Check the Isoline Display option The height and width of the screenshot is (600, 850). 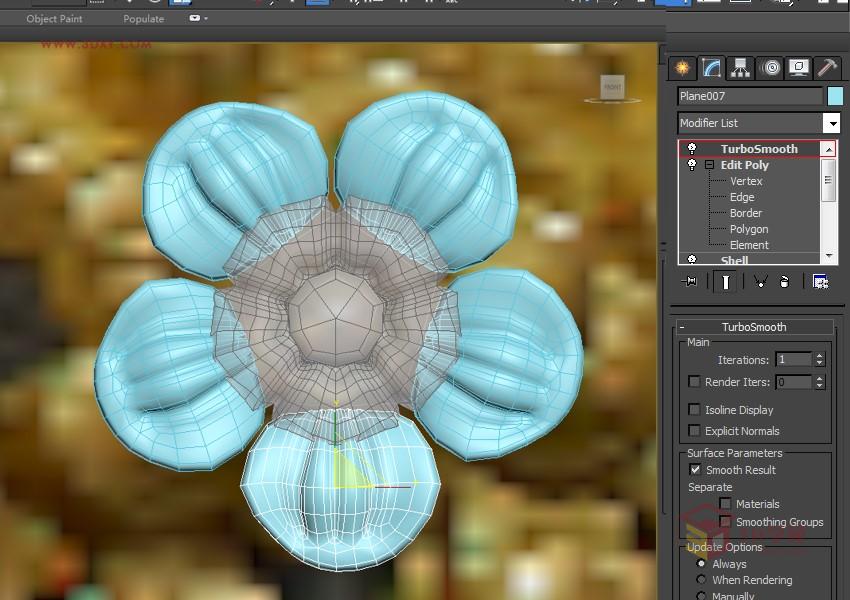click(x=694, y=410)
